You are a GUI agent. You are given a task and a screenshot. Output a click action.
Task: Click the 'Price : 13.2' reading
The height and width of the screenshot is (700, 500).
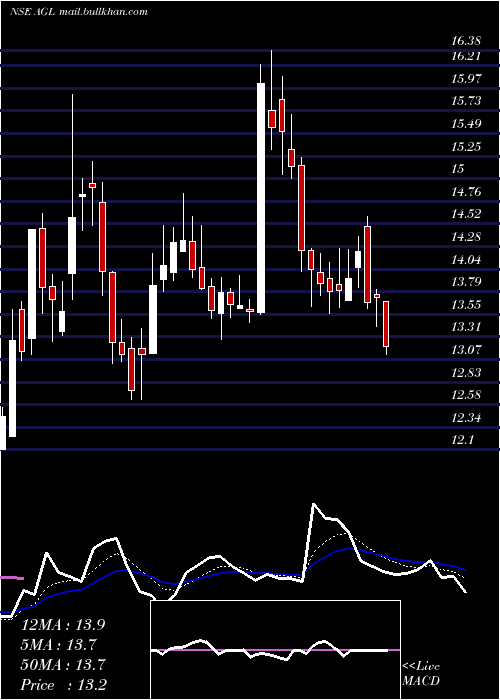pos(63,685)
